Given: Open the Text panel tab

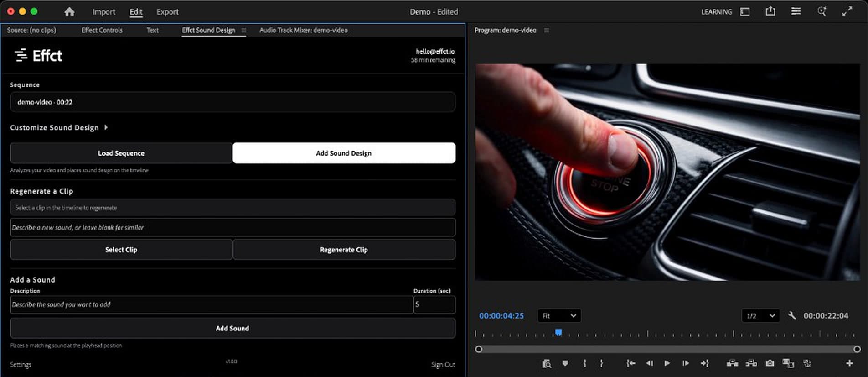Looking at the screenshot, I should click(153, 30).
